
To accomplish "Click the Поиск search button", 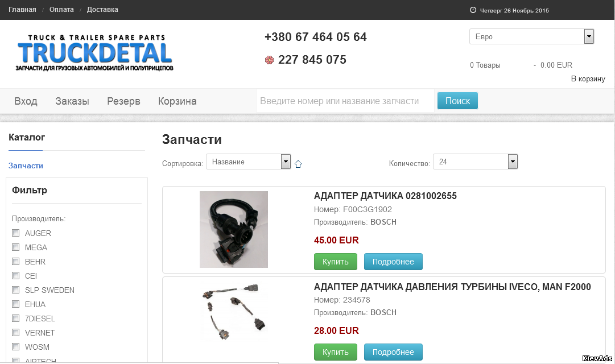I will click(457, 101).
